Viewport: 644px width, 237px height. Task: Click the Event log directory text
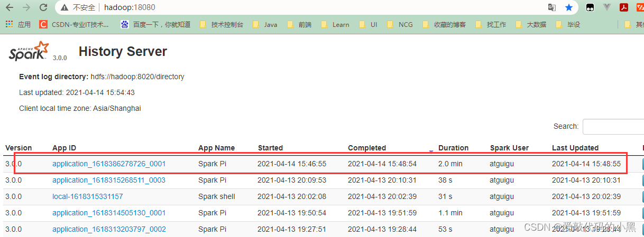pos(102,77)
